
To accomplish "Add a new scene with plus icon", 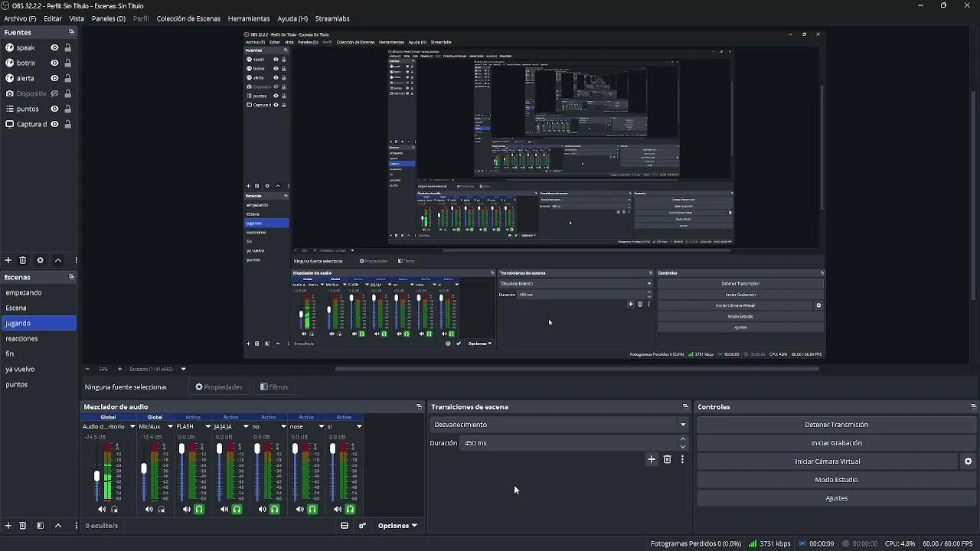I will tap(8, 526).
